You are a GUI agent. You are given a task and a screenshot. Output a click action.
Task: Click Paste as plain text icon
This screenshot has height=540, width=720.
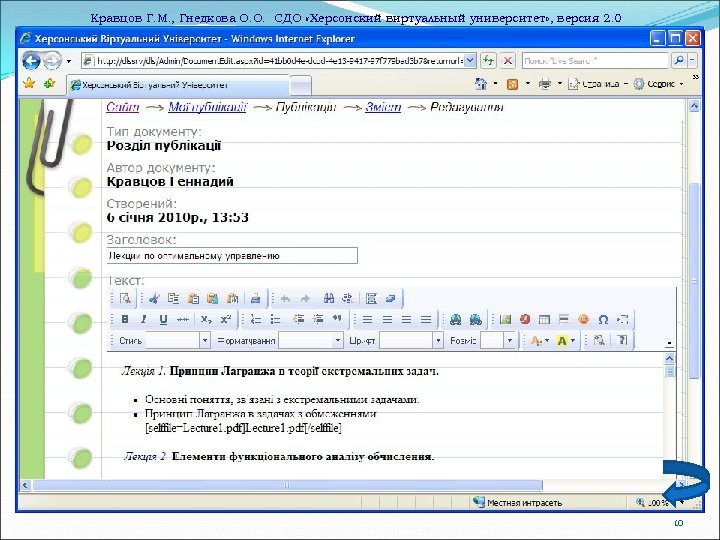[213, 298]
